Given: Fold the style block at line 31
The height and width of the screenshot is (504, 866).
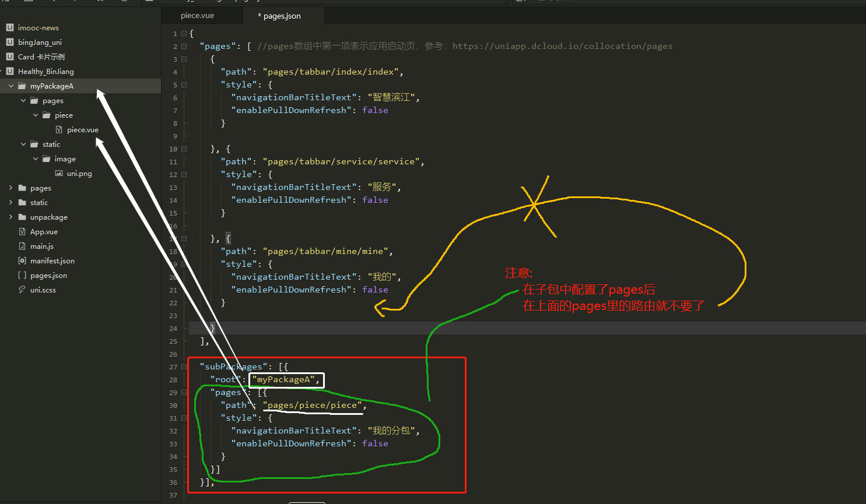Looking at the screenshot, I should [184, 418].
